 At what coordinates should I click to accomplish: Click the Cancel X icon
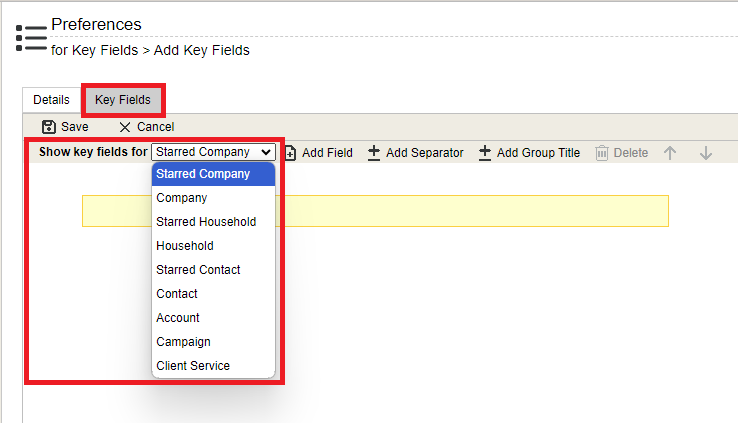(125, 127)
